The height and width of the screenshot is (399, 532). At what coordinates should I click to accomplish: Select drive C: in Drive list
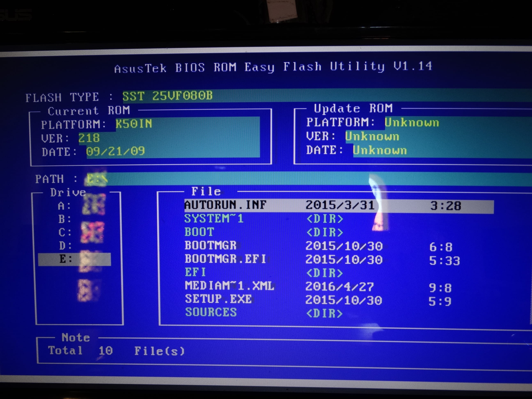65,233
